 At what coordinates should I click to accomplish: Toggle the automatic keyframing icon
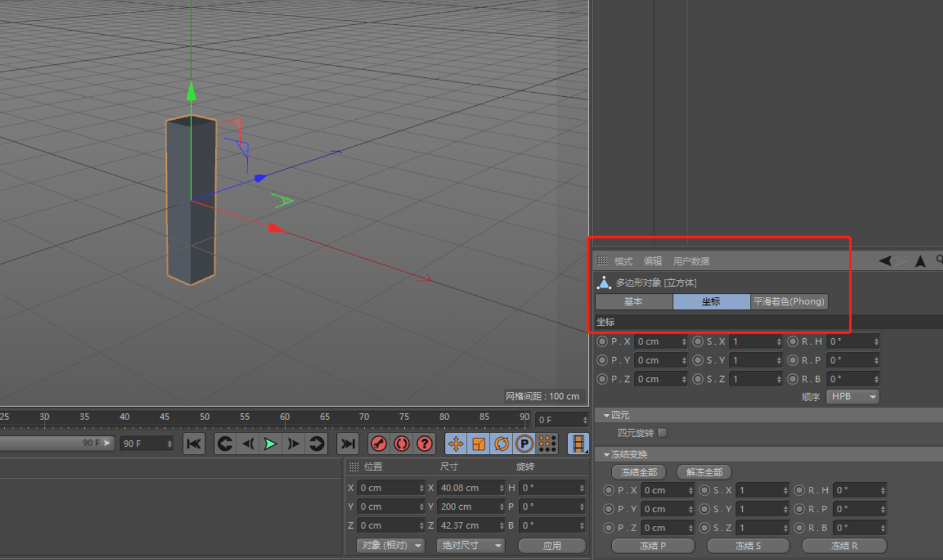pos(402,444)
